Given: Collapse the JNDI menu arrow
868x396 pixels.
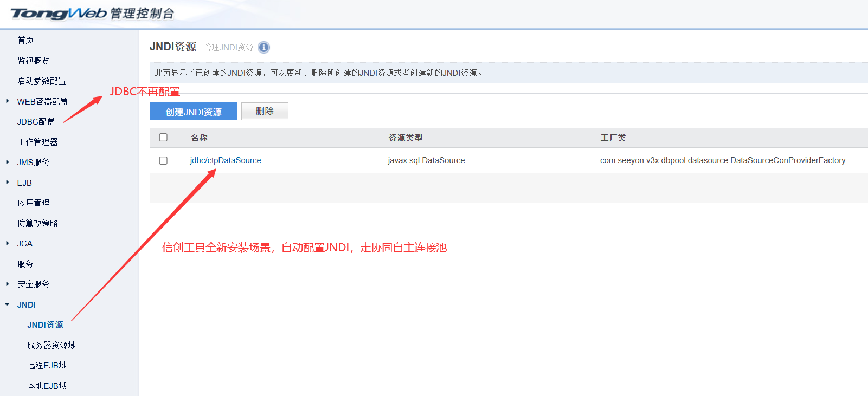Looking at the screenshot, I should 7,304.
